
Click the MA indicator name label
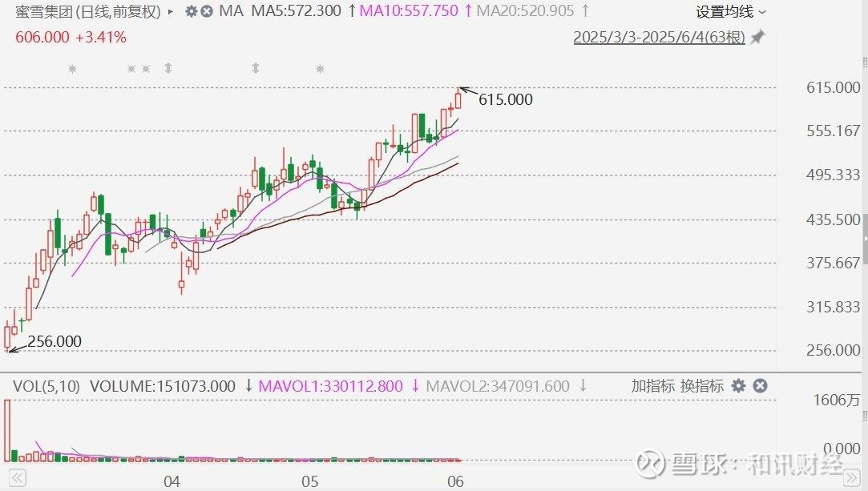point(231,11)
